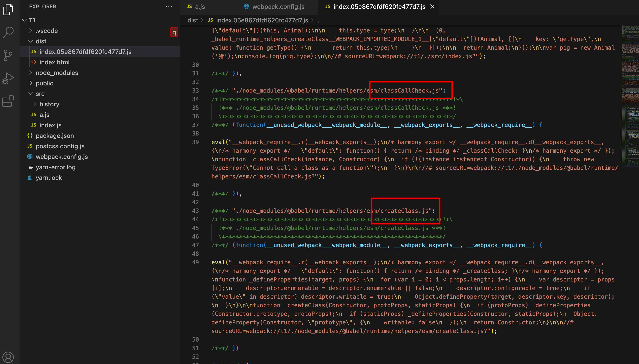Collapse the src folder

tap(31, 94)
